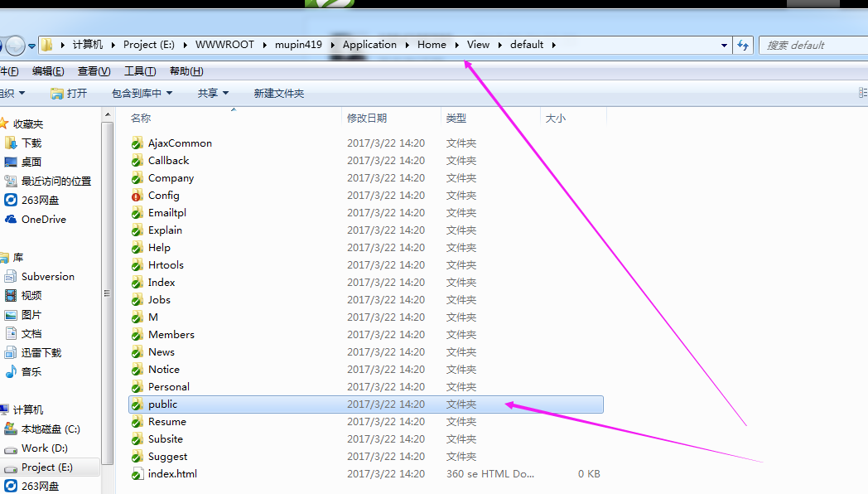Select the 本地磁盘 (C:) drive icon

point(11,429)
